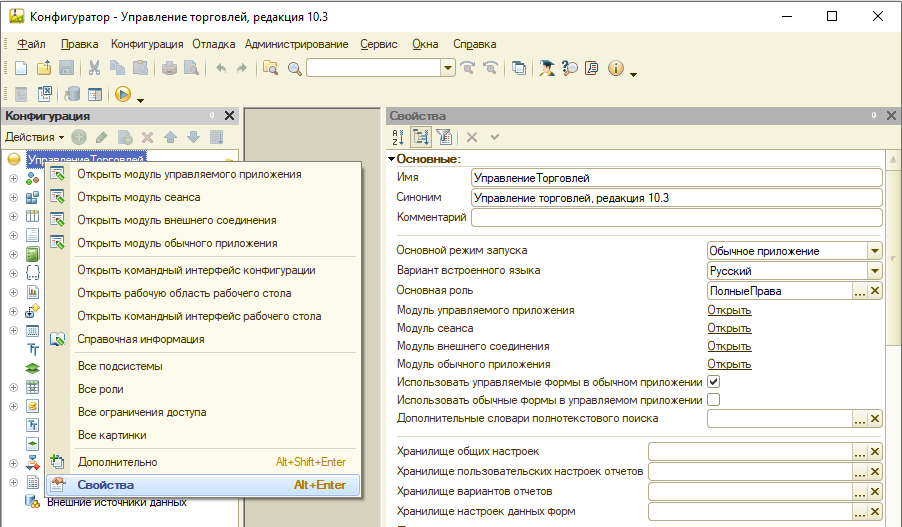902x527 pixels.
Task: Click Открыть link for Модуль внешнего соединения
Action: coord(729,346)
